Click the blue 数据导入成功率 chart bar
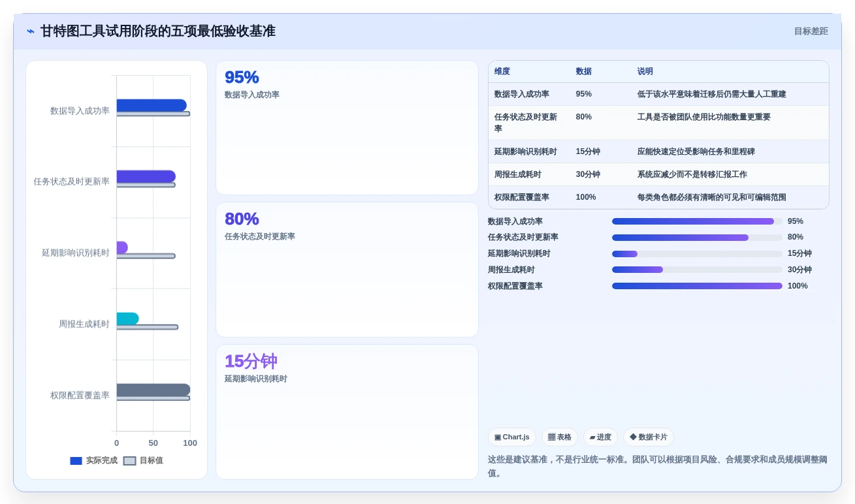This screenshot has height=504, width=855. (x=152, y=105)
